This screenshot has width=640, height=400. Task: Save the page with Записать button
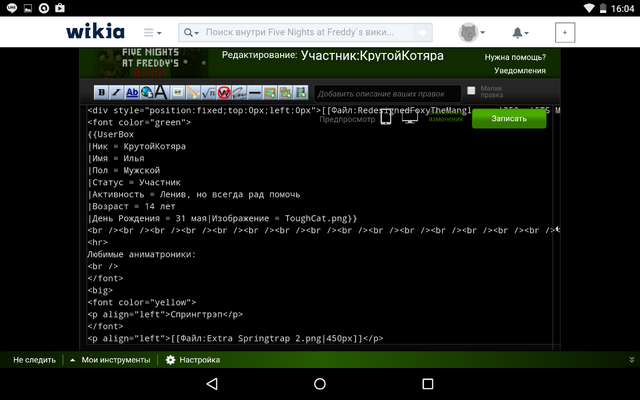(x=509, y=119)
